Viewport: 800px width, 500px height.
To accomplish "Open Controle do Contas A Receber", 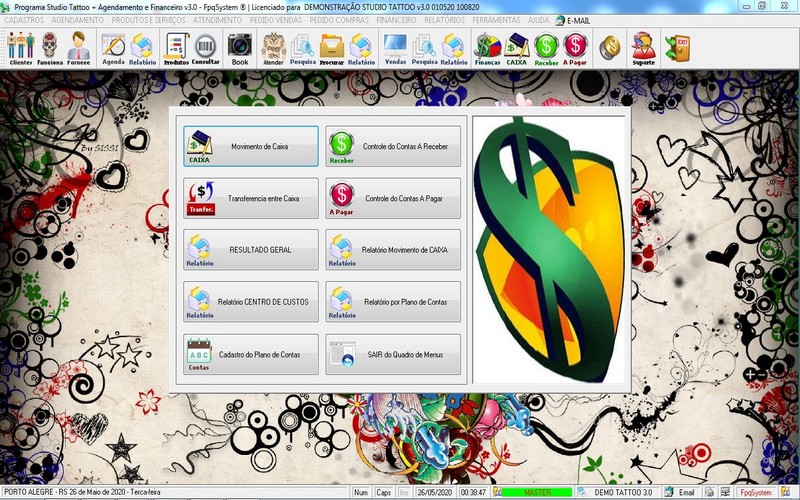I will coord(393,146).
